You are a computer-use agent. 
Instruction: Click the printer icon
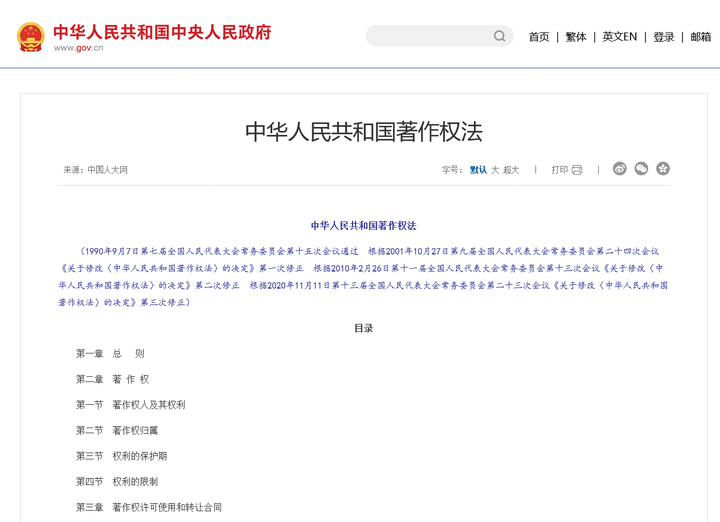[577, 170]
